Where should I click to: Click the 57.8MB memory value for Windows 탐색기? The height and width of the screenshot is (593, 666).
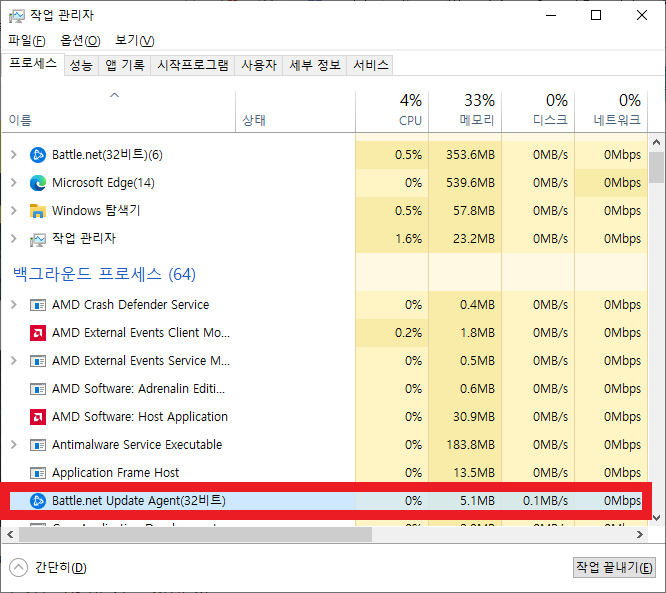tap(474, 211)
